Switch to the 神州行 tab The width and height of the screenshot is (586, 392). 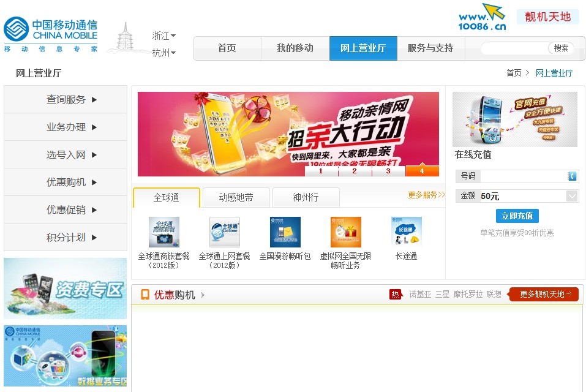305,197
